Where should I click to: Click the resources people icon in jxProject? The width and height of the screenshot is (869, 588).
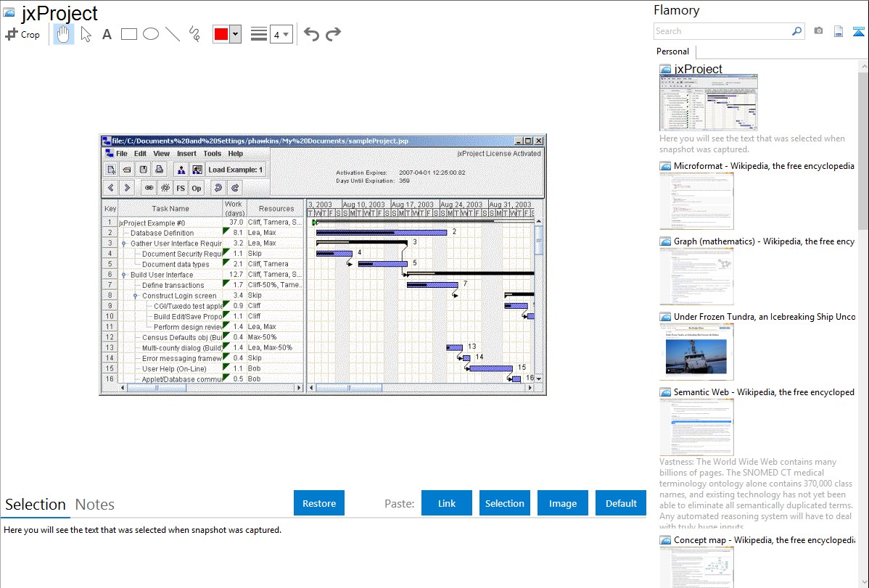(181, 170)
